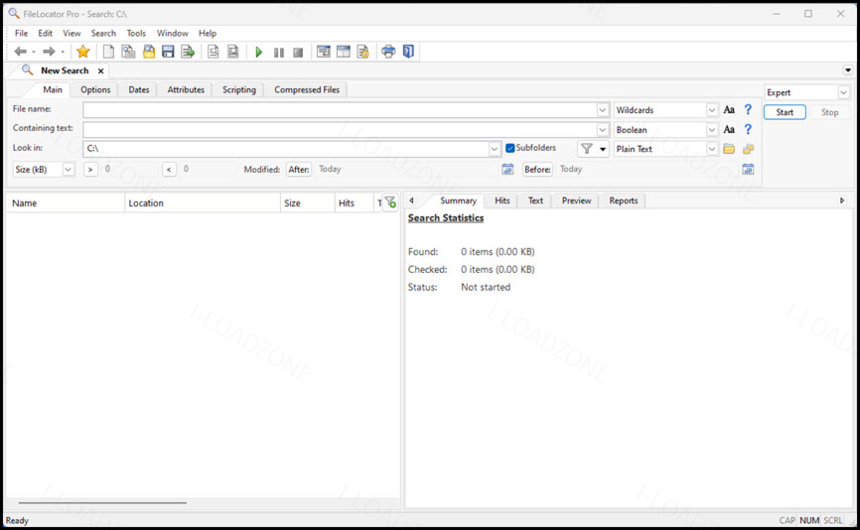Viewport: 860px width, 530px height.
Task: Switch to the Dates tab
Action: (139, 89)
